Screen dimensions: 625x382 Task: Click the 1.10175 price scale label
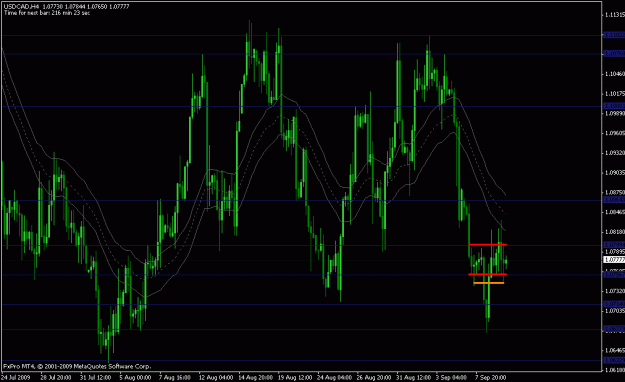[615, 94]
